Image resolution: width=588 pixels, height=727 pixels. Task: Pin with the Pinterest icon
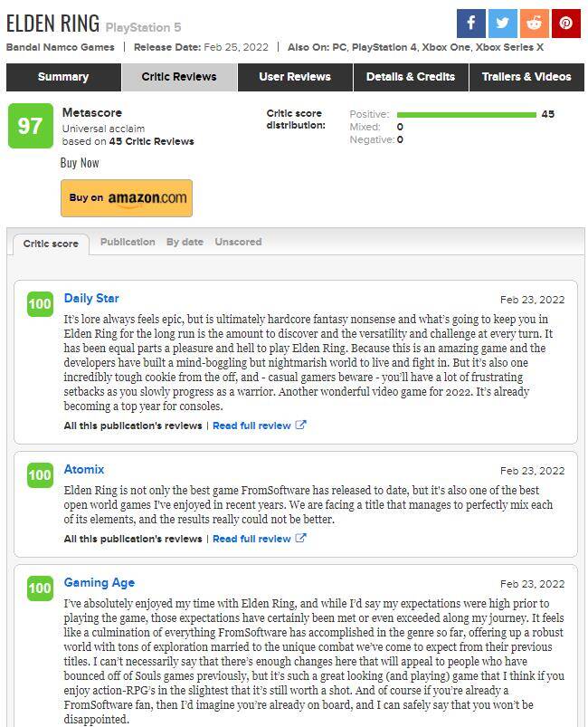(565, 24)
